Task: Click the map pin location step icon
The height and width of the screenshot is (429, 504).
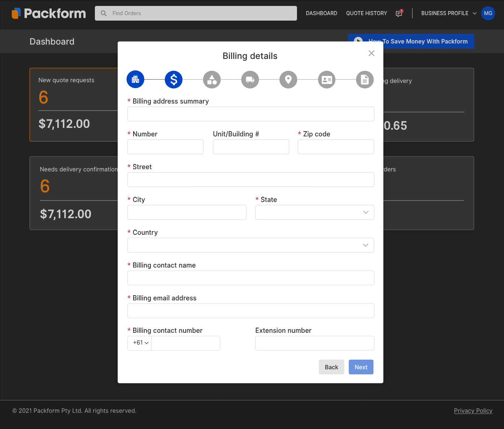Action: click(x=288, y=80)
